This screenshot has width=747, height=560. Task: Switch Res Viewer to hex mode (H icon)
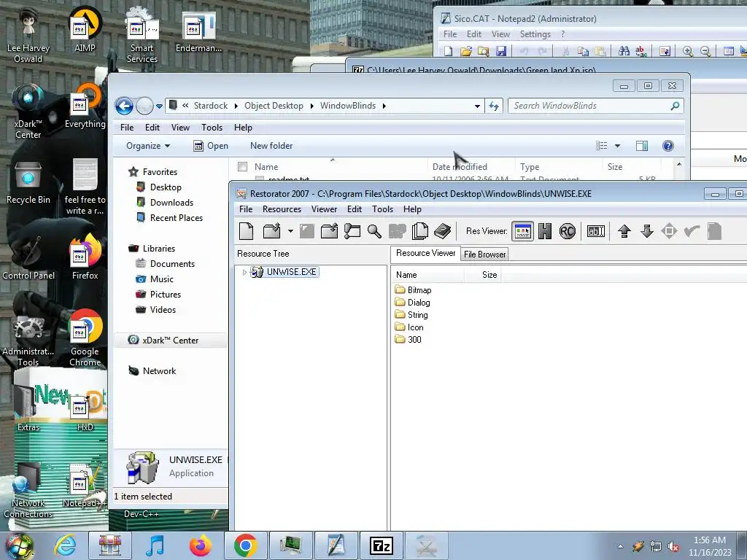click(x=544, y=231)
